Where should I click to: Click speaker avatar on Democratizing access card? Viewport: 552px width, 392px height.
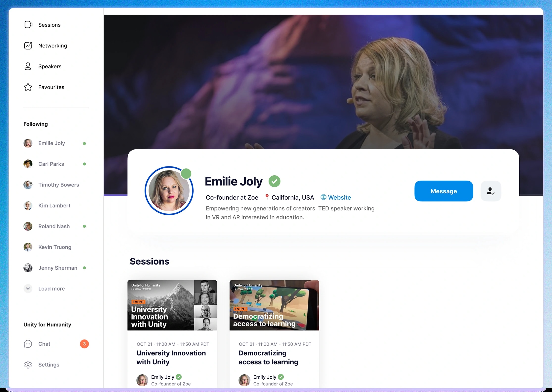point(244,380)
